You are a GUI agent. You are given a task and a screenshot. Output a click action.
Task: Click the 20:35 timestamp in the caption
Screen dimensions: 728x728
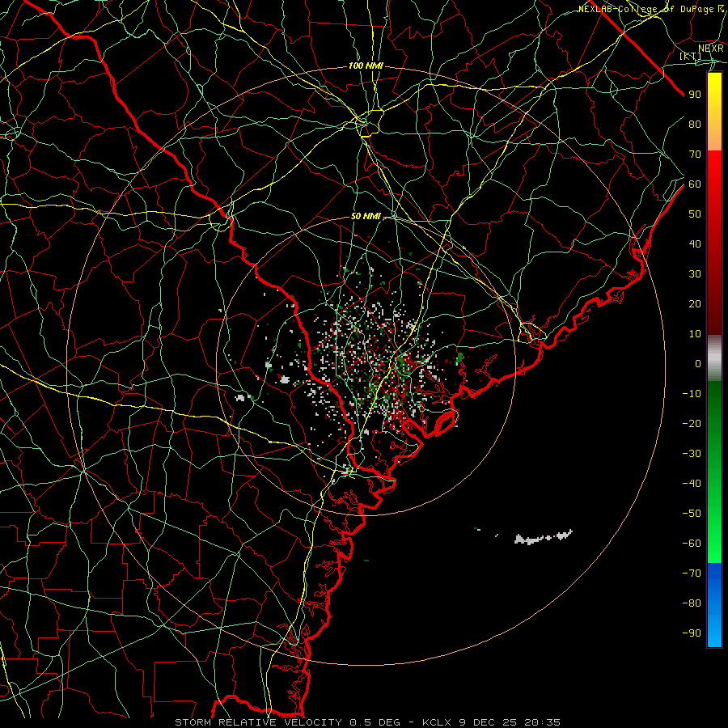(542, 722)
